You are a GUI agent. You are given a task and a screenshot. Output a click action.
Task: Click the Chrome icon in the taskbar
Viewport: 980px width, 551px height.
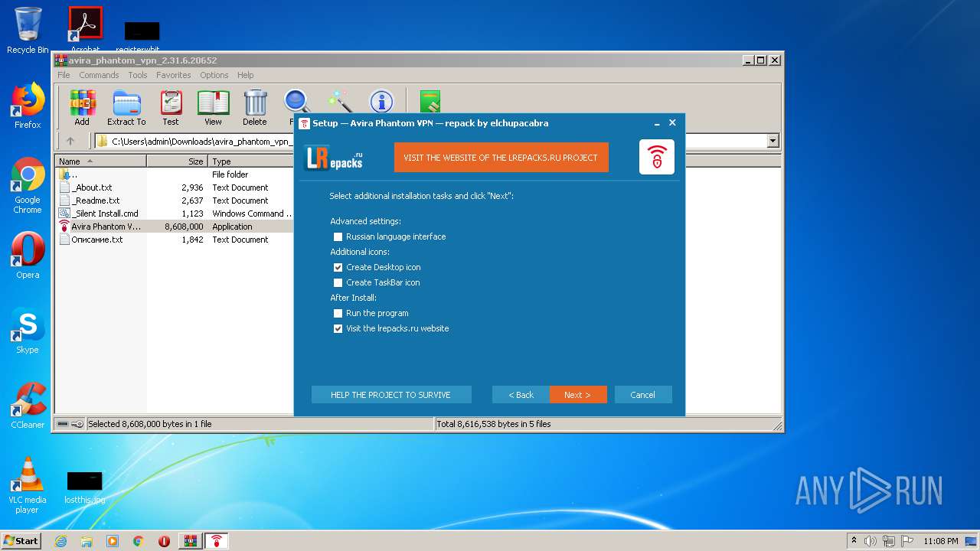(139, 541)
